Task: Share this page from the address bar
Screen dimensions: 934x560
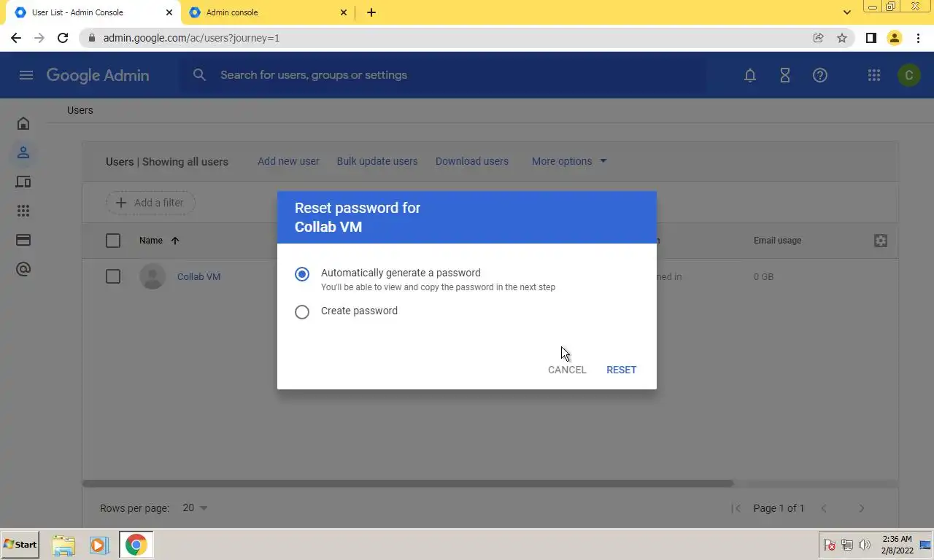Action: [x=819, y=38]
